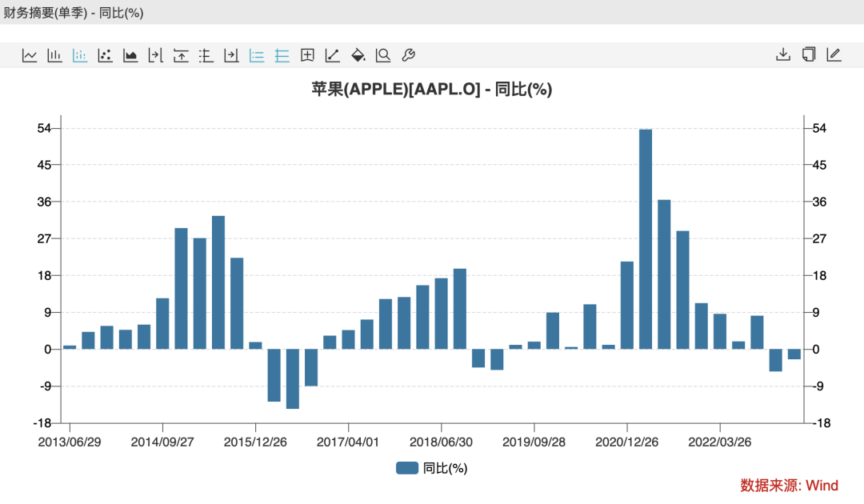Open the wrench settings tool
Viewport: 864px width, 504px height.
(x=408, y=55)
